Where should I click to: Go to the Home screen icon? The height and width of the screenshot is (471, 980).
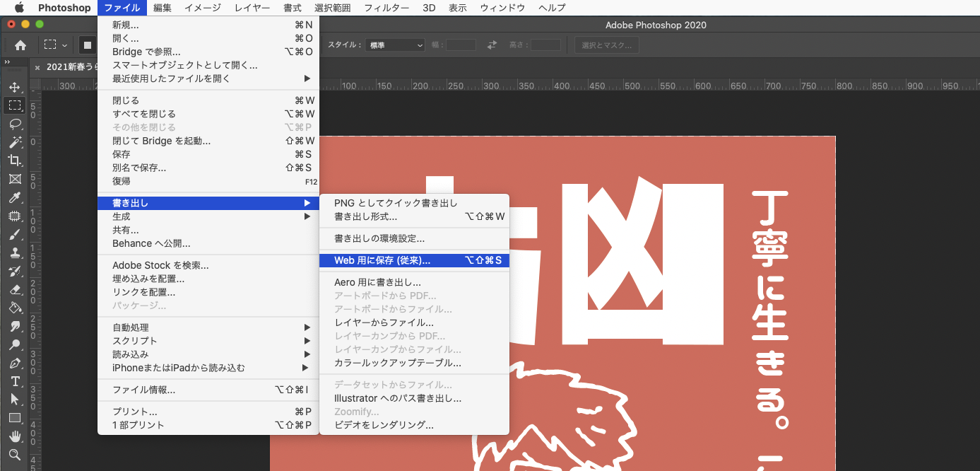[20, 45]
